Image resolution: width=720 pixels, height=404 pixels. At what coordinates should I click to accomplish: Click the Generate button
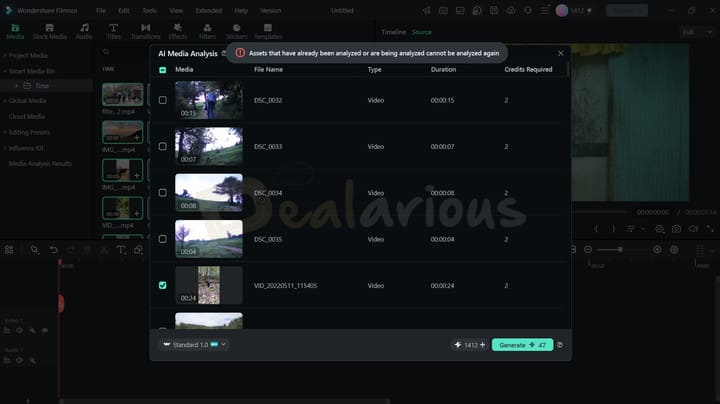tap(523, 345)
